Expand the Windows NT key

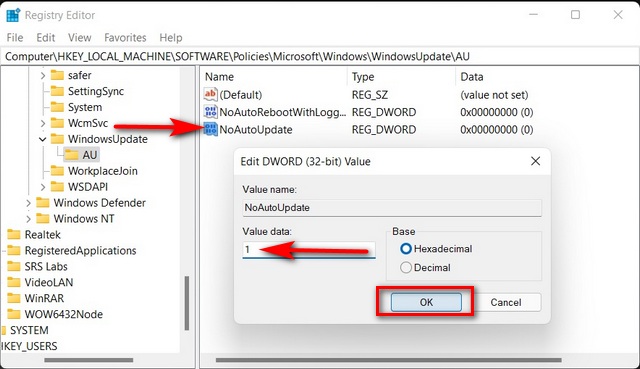point(28,219)
